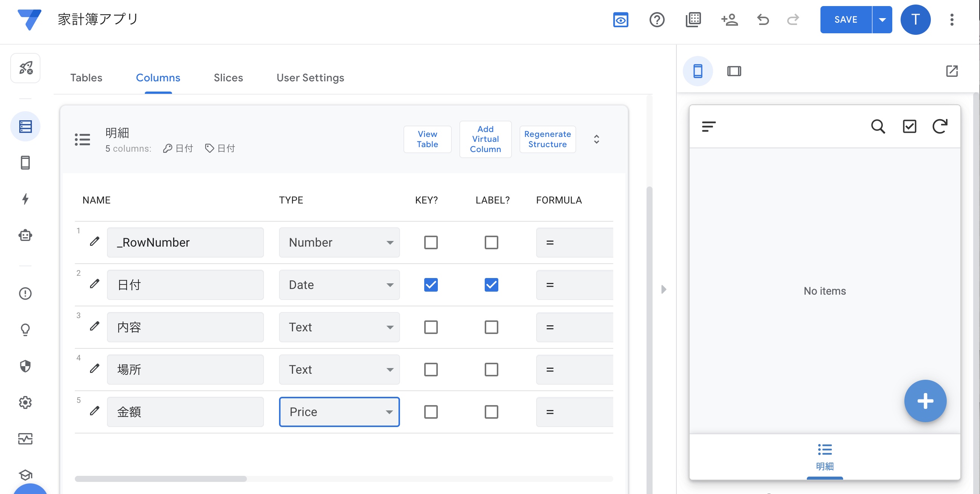Switch to the Slices tab
980x494 pixels.
pyautogui.click(x=228, y=78)
